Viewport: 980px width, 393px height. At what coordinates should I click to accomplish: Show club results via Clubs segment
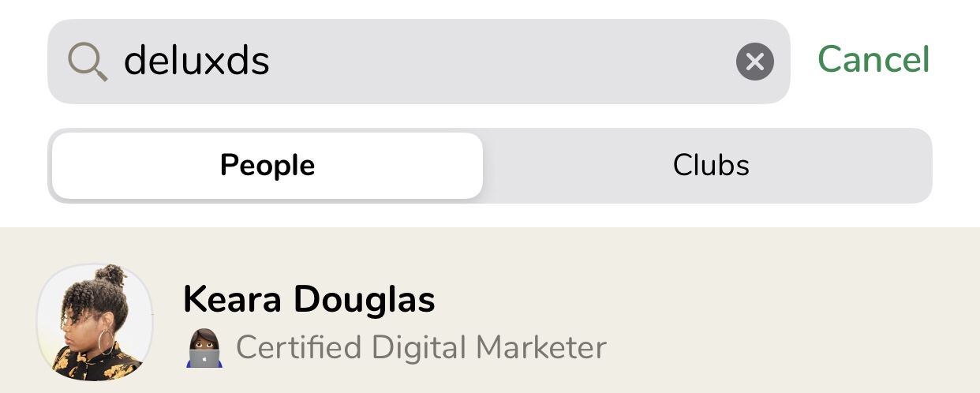pyautogui.click(x=710, y=165)
